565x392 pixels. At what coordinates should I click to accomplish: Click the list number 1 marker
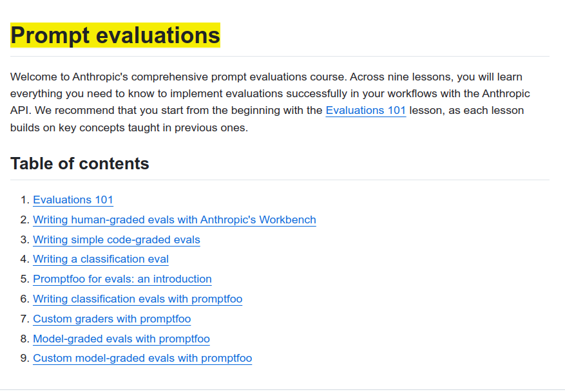tap(24, 200)
